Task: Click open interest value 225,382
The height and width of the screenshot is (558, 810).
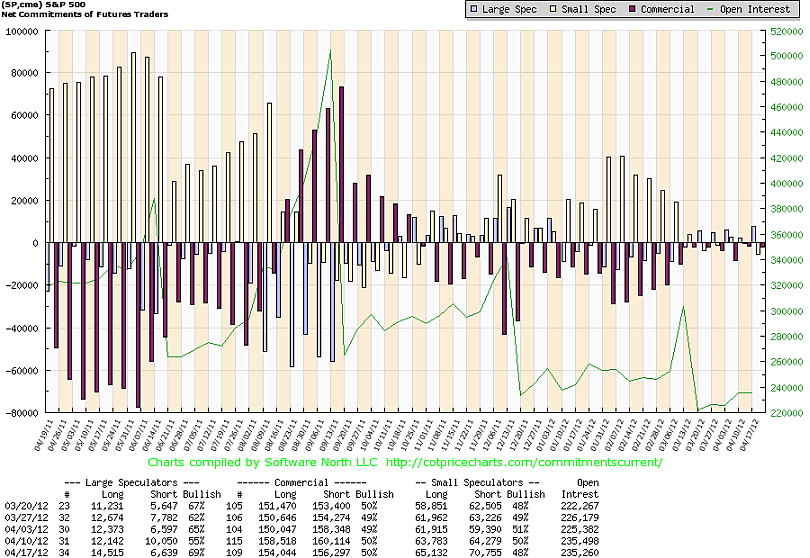Action: pyautogui.click(x=580, y=530)
